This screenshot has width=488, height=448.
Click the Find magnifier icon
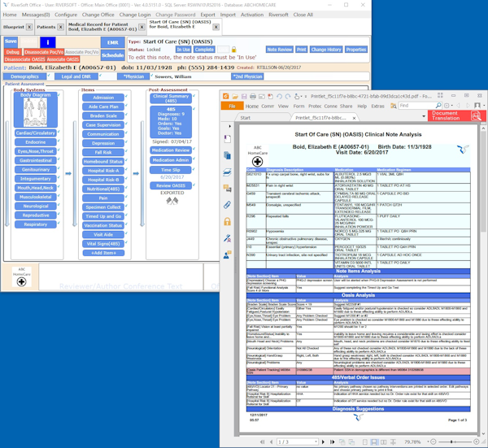click(x=438, y=106)
